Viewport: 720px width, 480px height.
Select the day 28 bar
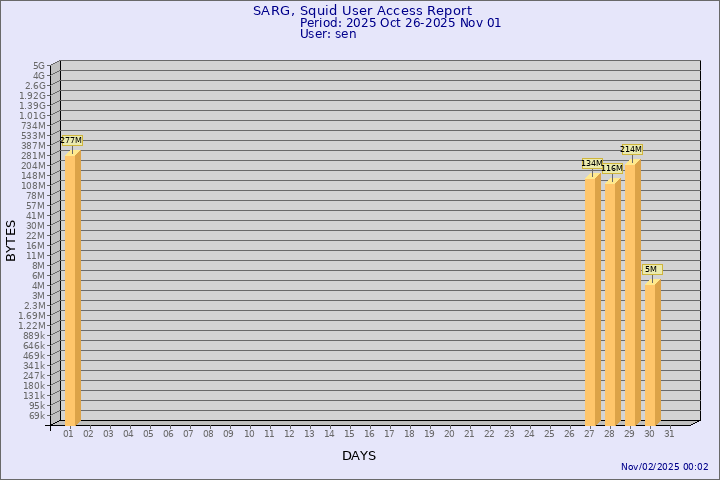tap(612, 303)
